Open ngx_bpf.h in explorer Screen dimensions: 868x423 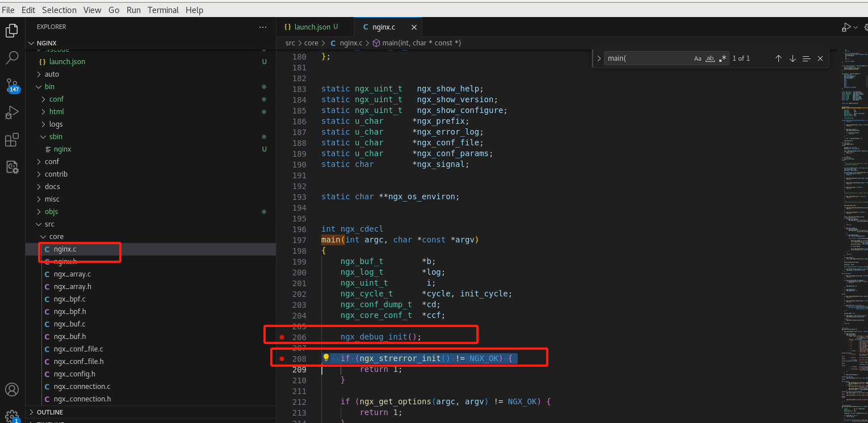(150, 311)
